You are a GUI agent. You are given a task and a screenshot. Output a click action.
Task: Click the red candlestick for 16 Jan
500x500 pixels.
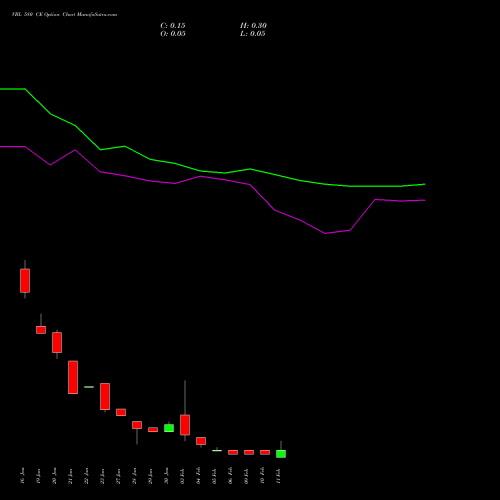(25, 280)
